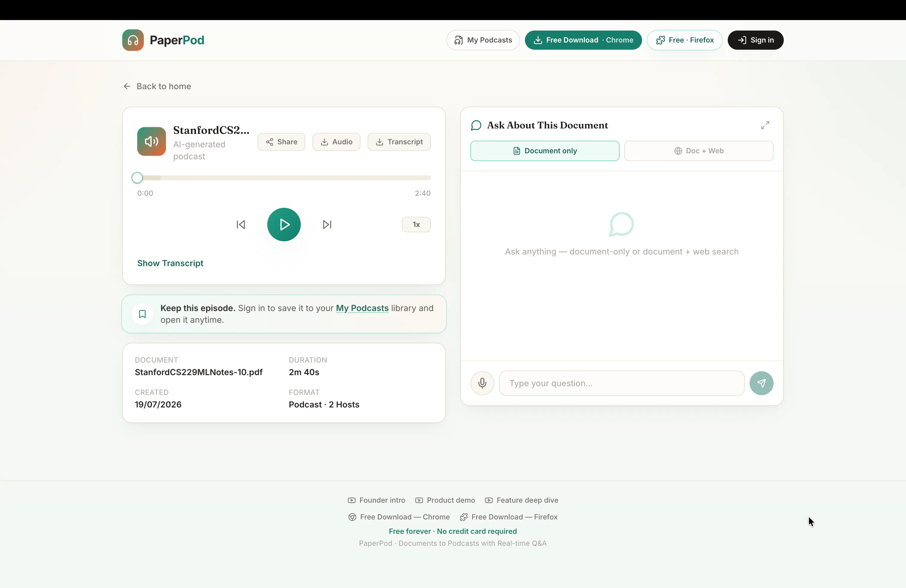Send the question with paper plane button
Viewport: 906px width, 588px height.
pyautogui.click(x=761, y=383)
